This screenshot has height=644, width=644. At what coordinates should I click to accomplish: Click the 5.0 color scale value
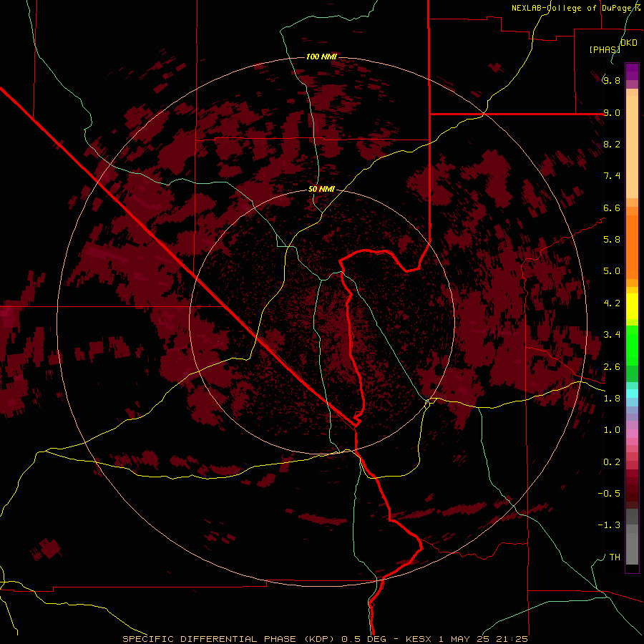612,271
